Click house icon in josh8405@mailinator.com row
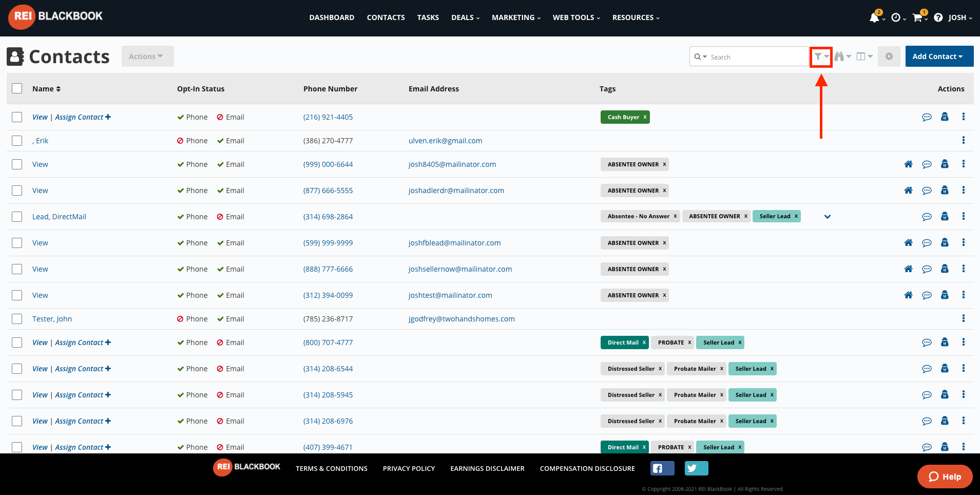Viewport: 980px width, 495px height. pyautogui.click(x=908, y=164)
